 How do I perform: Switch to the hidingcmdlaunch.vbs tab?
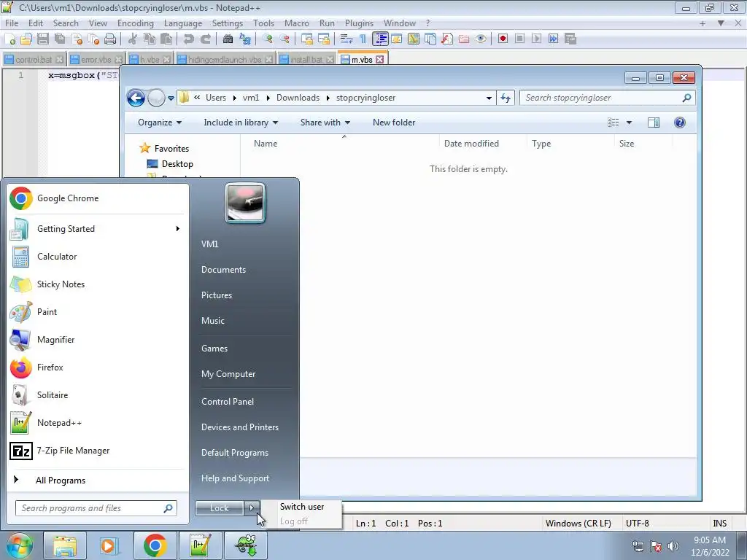click(x=225, y=60)
